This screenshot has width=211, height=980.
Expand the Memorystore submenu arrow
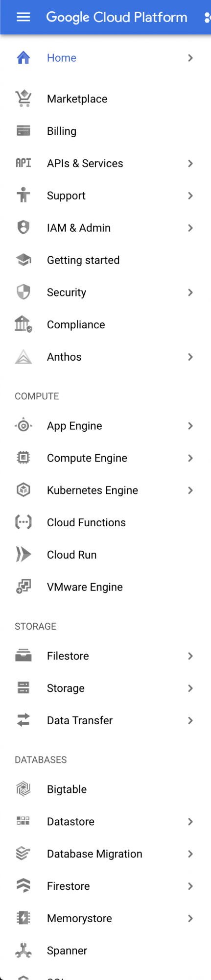pyautogui.click(x=190, y=918)
